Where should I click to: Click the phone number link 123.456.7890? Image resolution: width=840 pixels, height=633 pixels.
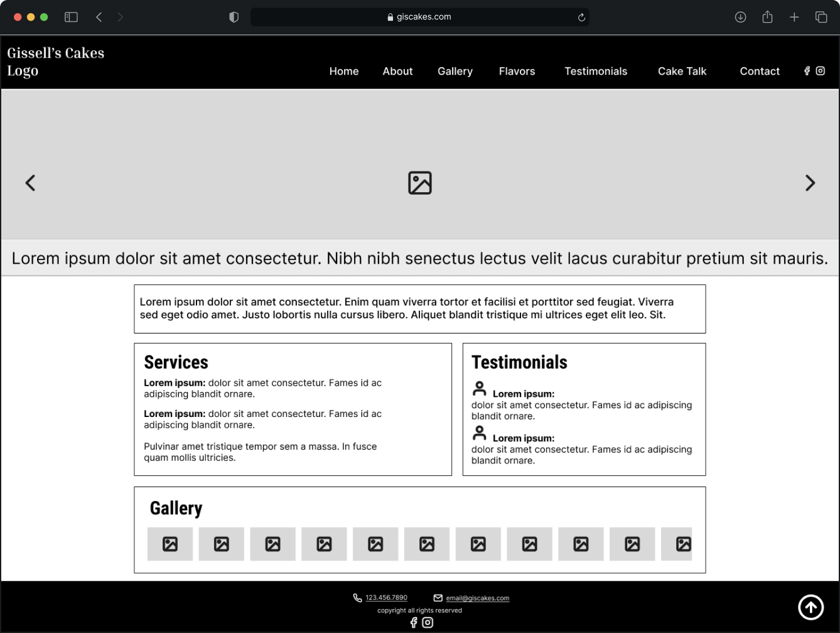386,598
